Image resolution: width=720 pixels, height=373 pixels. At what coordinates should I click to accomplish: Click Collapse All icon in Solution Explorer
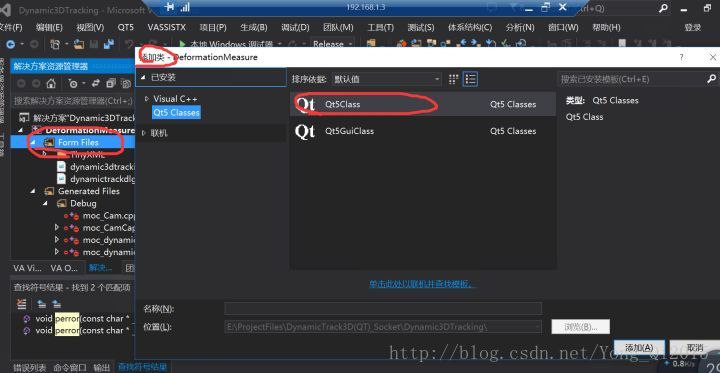pyautogui.click(x=111, y=84)
